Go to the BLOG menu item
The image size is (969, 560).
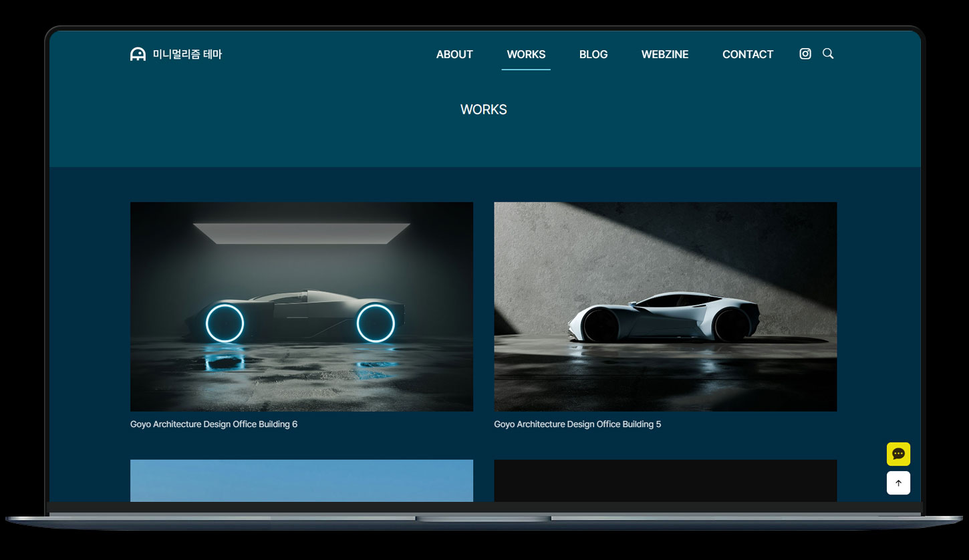[593, 55]
